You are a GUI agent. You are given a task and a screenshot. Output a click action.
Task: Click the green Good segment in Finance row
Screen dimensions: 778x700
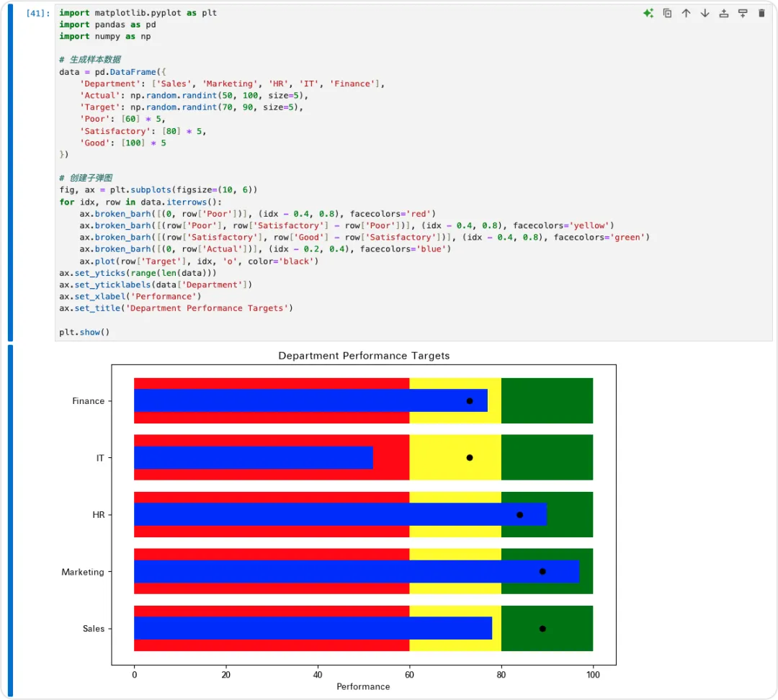point(547,401)
